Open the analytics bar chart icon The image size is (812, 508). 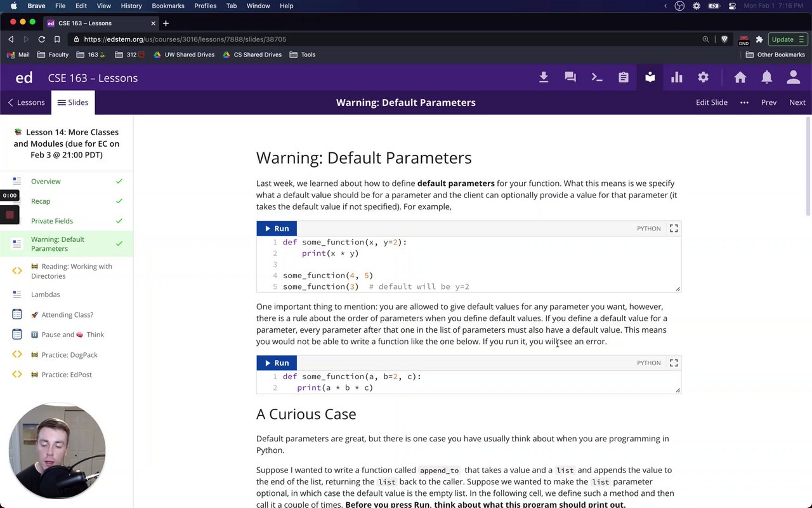coord(677,77)
